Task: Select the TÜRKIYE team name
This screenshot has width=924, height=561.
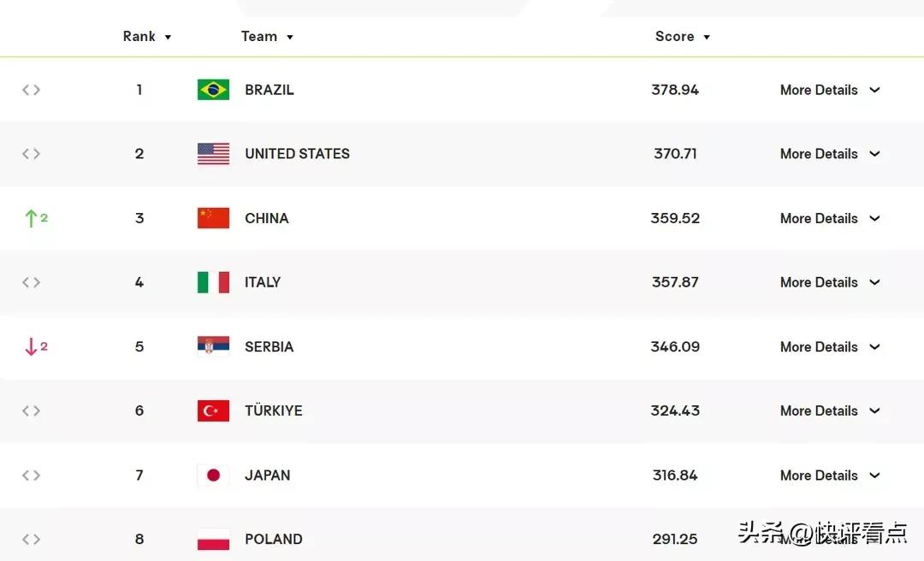Action: coord(273,410)
